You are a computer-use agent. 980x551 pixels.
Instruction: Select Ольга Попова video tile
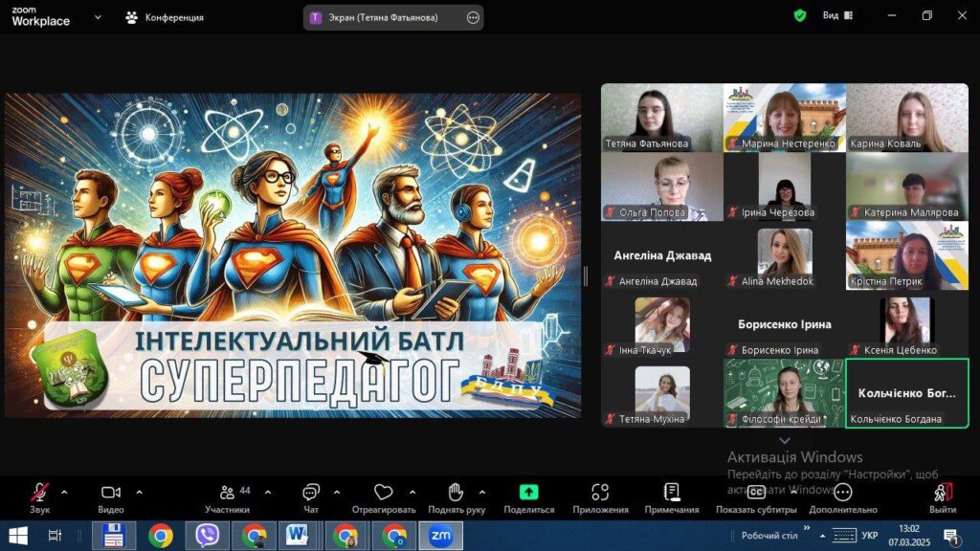pyautogui.click(x=662, y=187)
